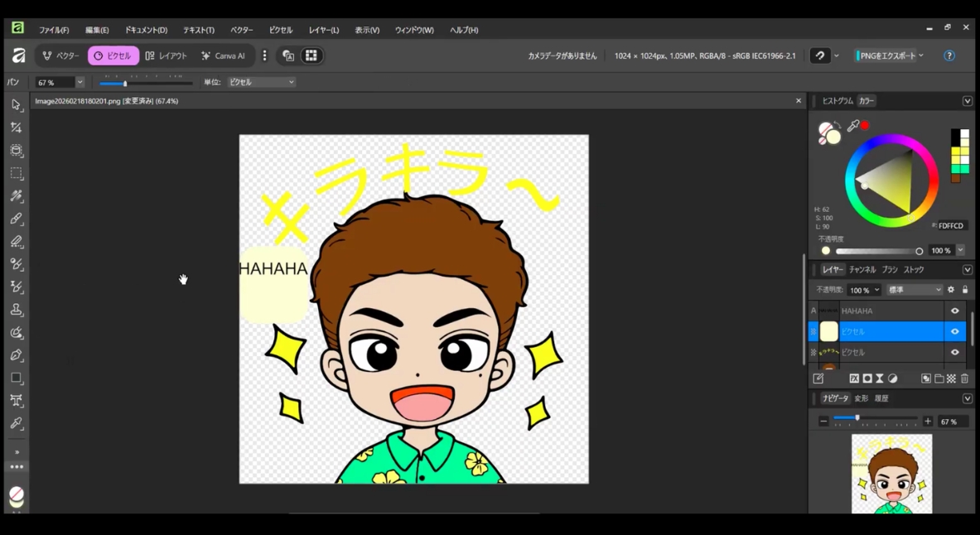Select the Pen tool

[x=16, y=355]
